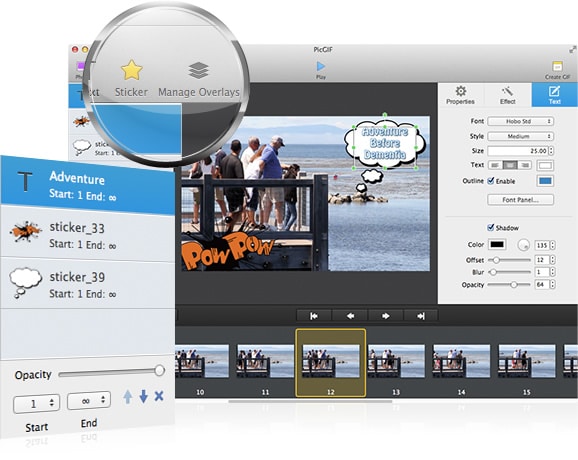Jump to first frame button

(314, 316)
